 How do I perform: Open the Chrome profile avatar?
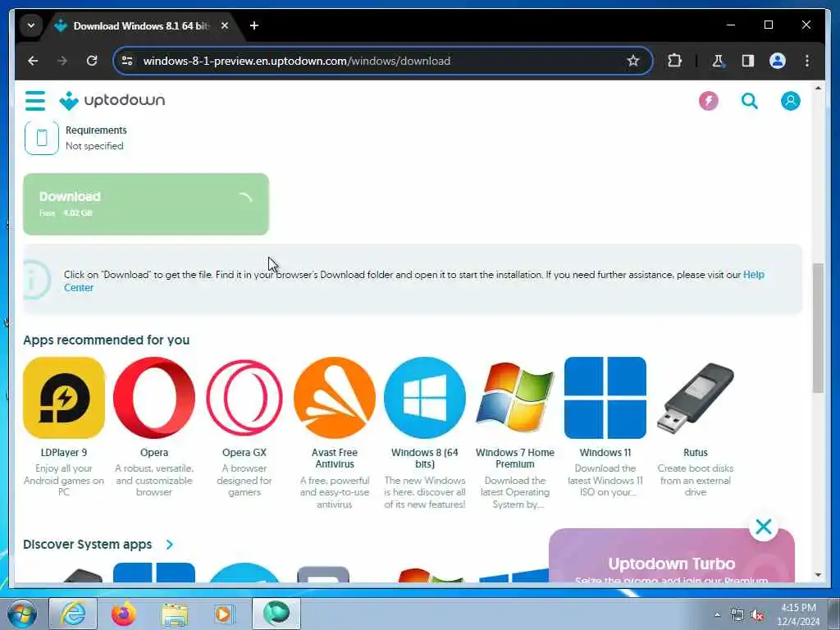point(778,61)
